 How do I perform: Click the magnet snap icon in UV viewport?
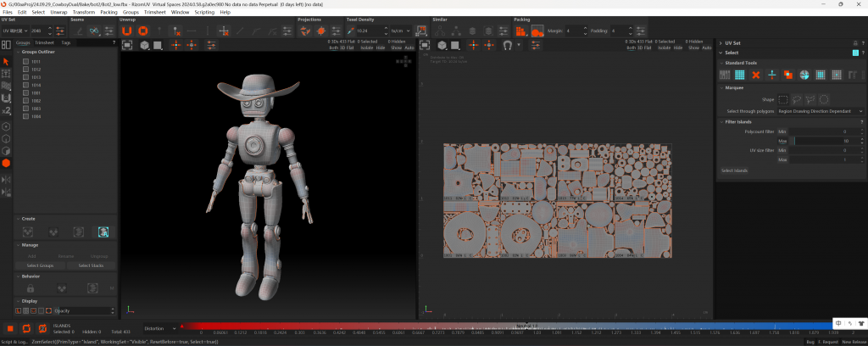(506, 44)
